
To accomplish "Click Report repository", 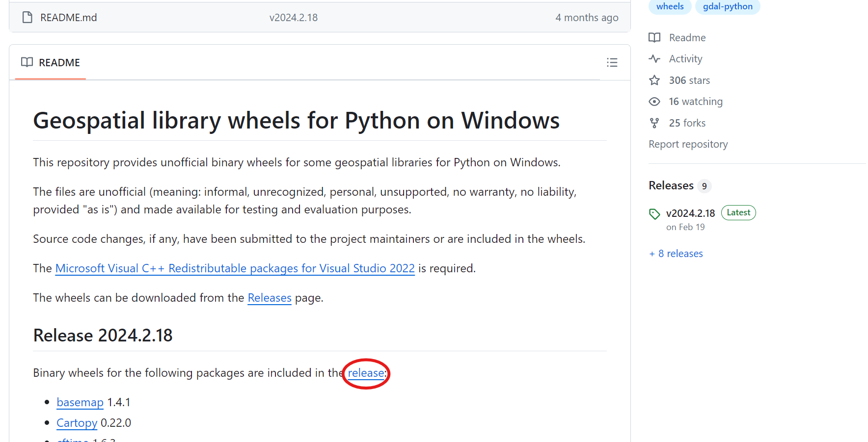I will pos(688,144).
